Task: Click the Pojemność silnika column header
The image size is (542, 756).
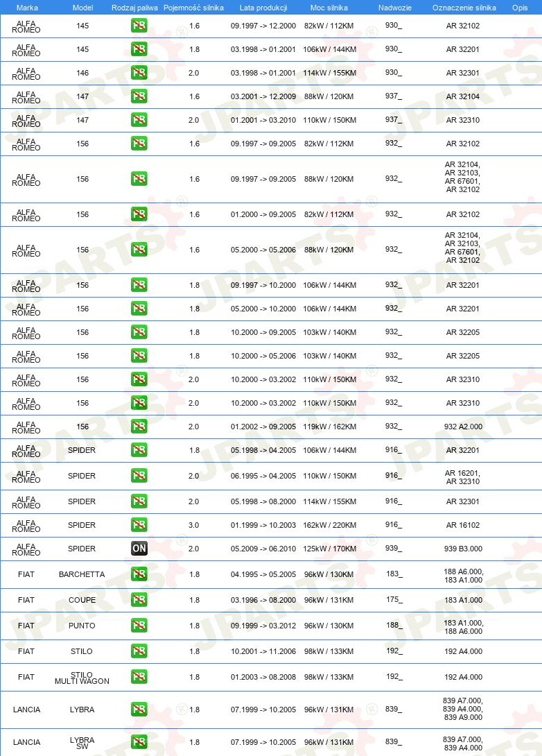Action: point(193,8)
